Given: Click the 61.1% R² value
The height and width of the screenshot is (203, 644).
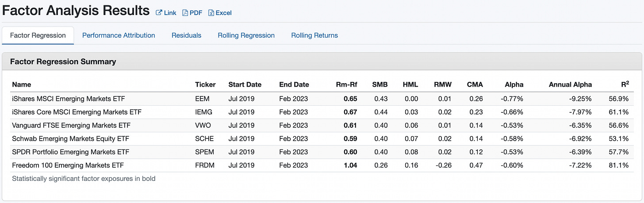Looking at the screenshot, I should pos(619,112).
